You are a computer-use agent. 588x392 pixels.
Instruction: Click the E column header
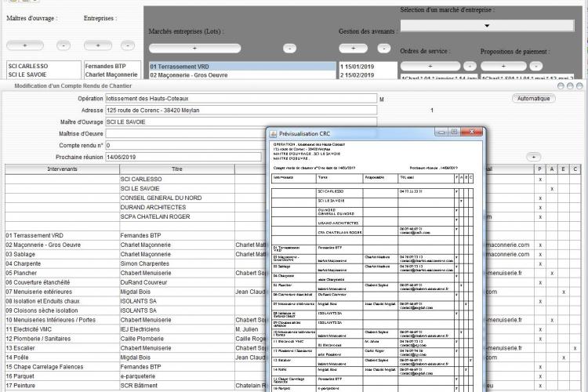[x=563, y=169]
